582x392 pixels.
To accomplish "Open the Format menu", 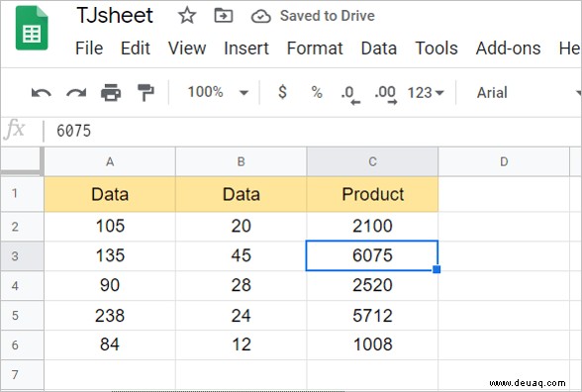I will pos(315,49).
